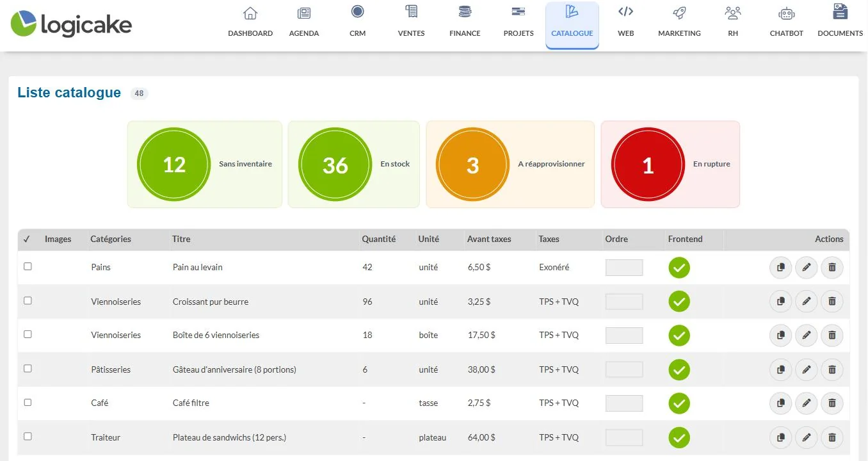Edit the Gâteau d'anniversaire item
The image size is (868, 461).
point(807,369)
